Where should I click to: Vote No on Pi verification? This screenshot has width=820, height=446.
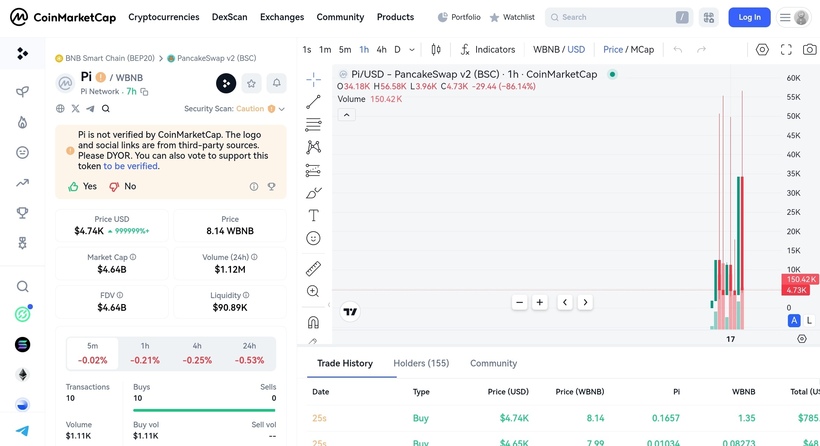click(x=122, y=186)
